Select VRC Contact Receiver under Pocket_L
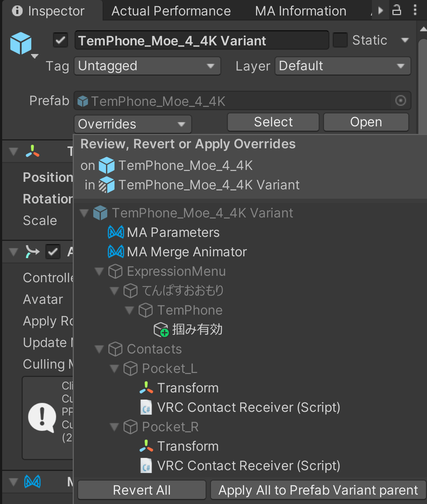The width and height of the screenshot is (427, 504). [x=249, y=408]
